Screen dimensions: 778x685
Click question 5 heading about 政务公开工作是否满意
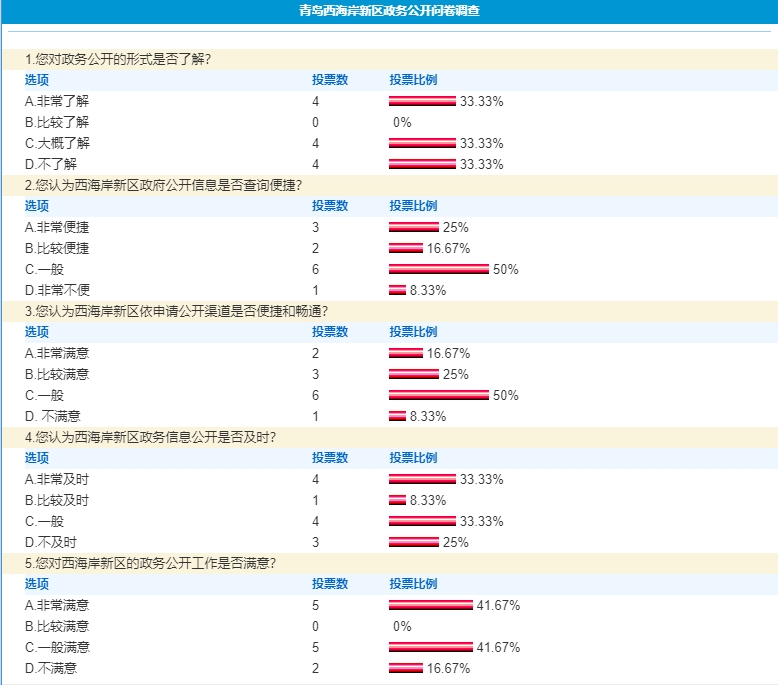click(x=150, y=563)
